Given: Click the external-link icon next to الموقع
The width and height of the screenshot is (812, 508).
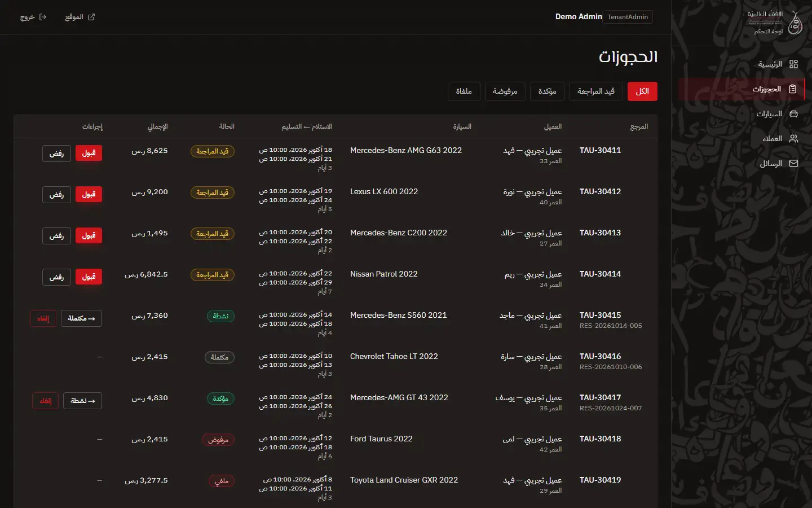Looking at the screenshot, I should tap(91, 17).
